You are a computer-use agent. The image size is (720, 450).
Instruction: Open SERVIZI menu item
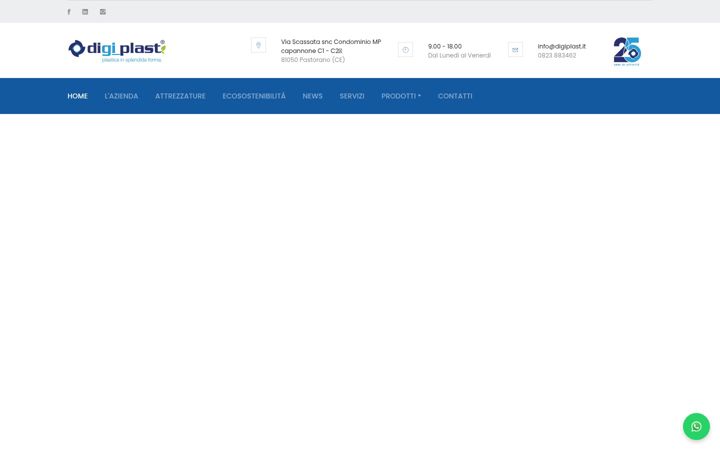click(x=352, y=96)
